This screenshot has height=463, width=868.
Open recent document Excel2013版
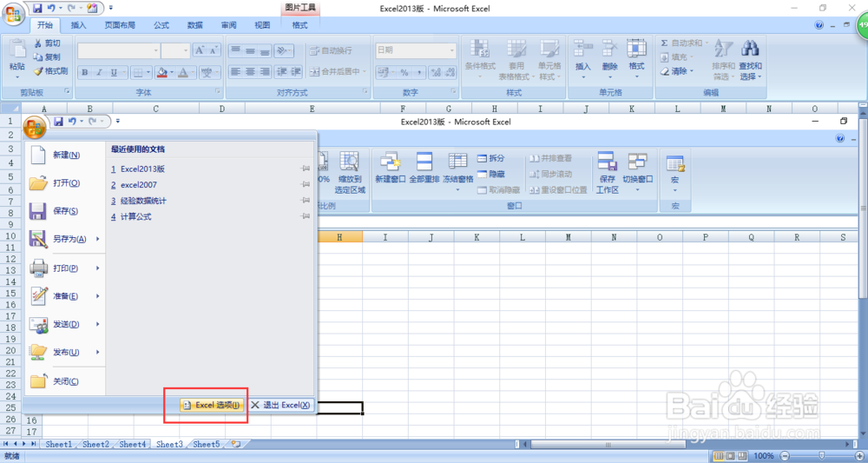pyautogui.click(x=143, y=169)
